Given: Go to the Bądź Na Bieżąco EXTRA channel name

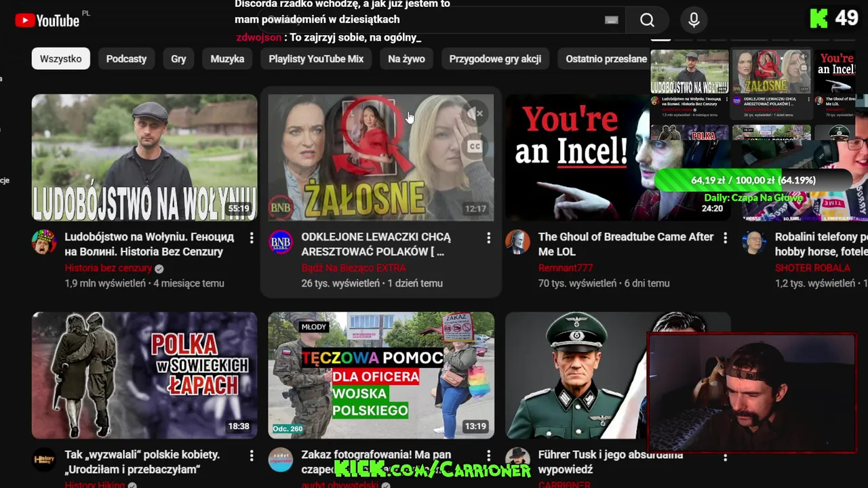Looking at the screenshot, I should point(353,268).
